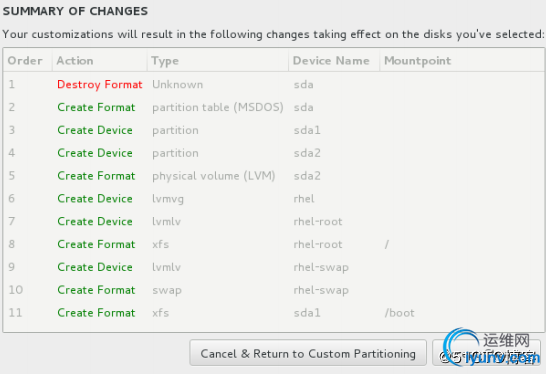Select the Create Device lvmlv rhel-root row
The height and width of the screenshot is (374, 546).
[x=273, y=221]
